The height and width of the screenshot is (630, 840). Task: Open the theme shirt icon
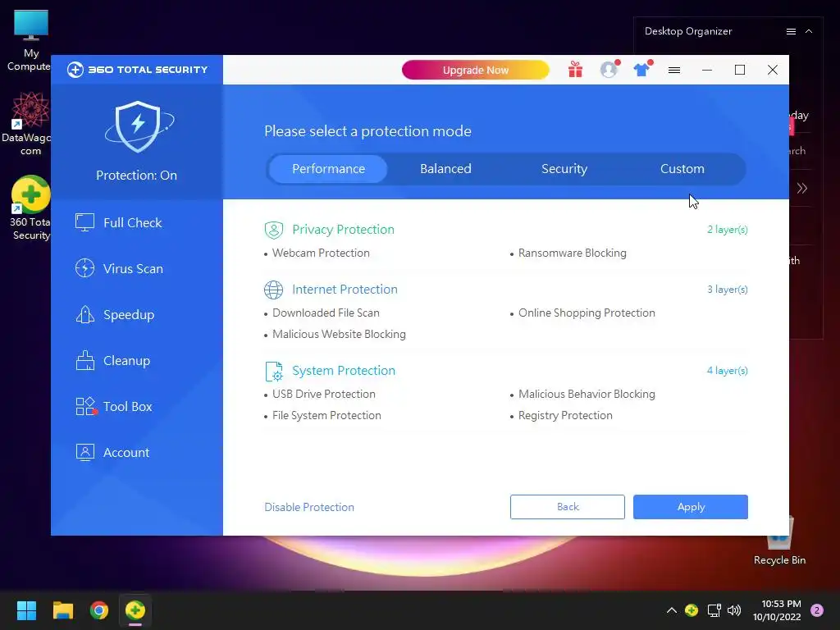(x=641, y=70)
